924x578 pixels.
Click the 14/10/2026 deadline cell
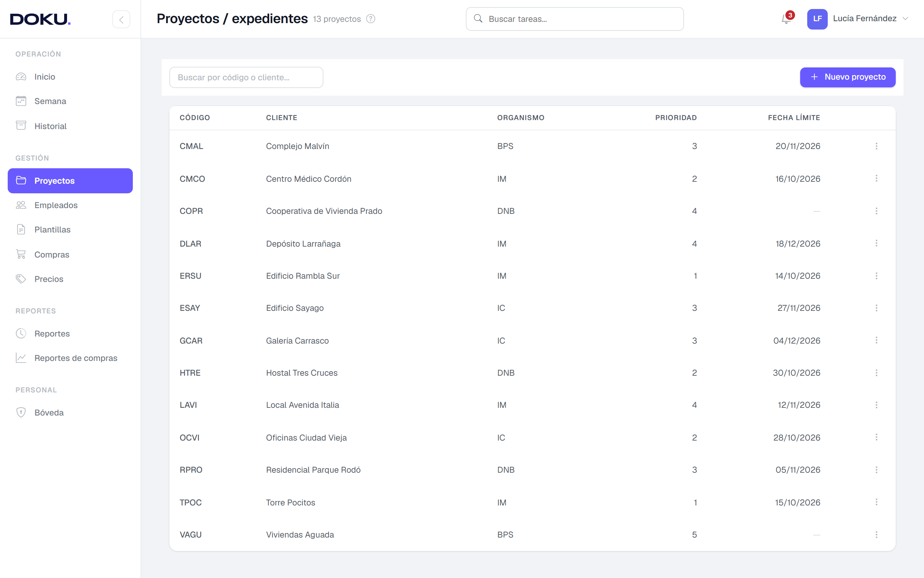click(798, 276)
